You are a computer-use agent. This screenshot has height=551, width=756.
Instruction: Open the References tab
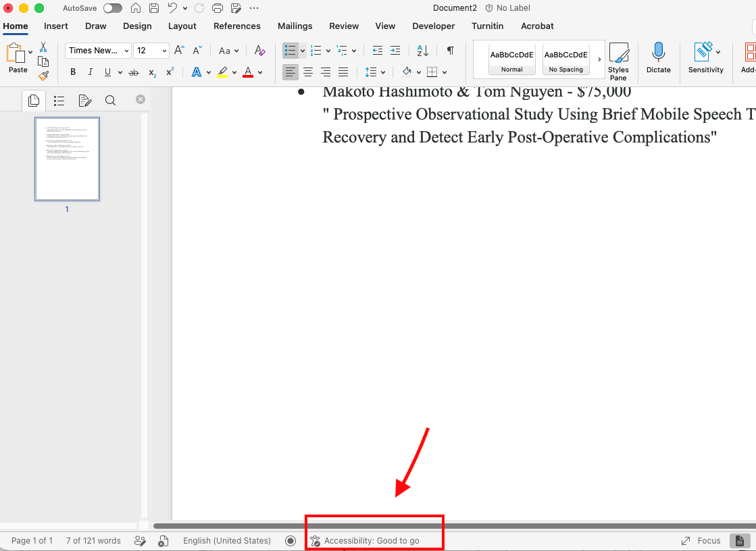tap(236, 26)
